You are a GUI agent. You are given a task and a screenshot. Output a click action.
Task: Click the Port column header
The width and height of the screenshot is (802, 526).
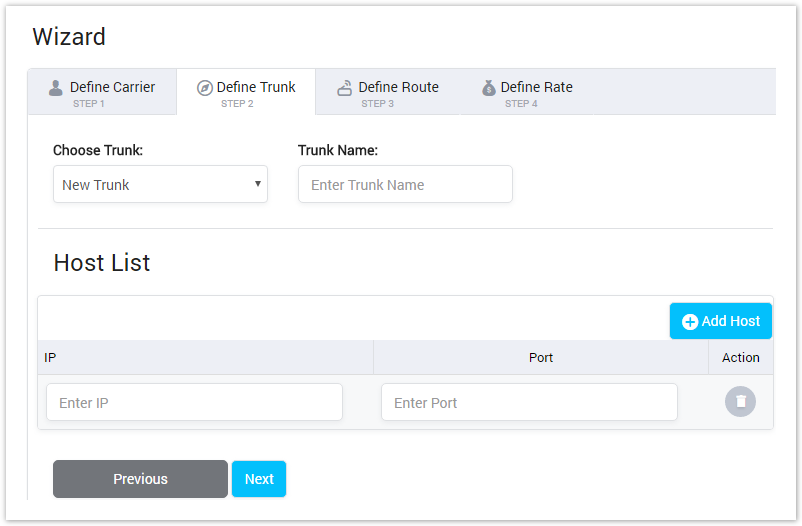click(541, 357)
